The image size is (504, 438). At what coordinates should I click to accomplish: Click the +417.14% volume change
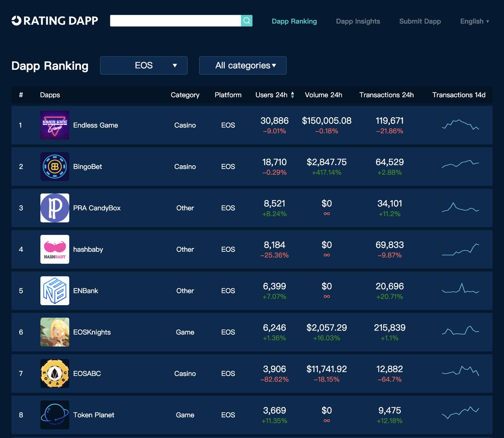pos(327,173)
